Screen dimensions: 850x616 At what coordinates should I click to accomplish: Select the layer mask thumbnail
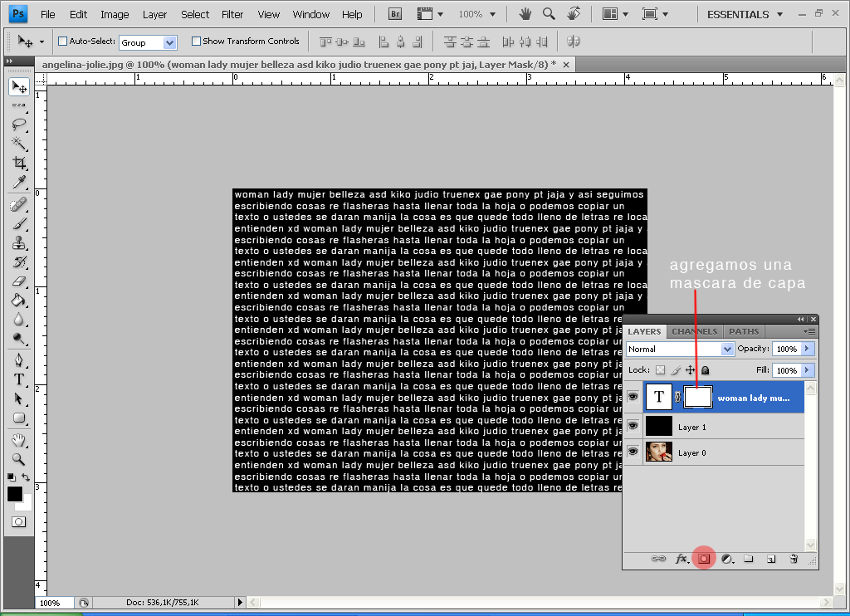click(x=697, y=397)
